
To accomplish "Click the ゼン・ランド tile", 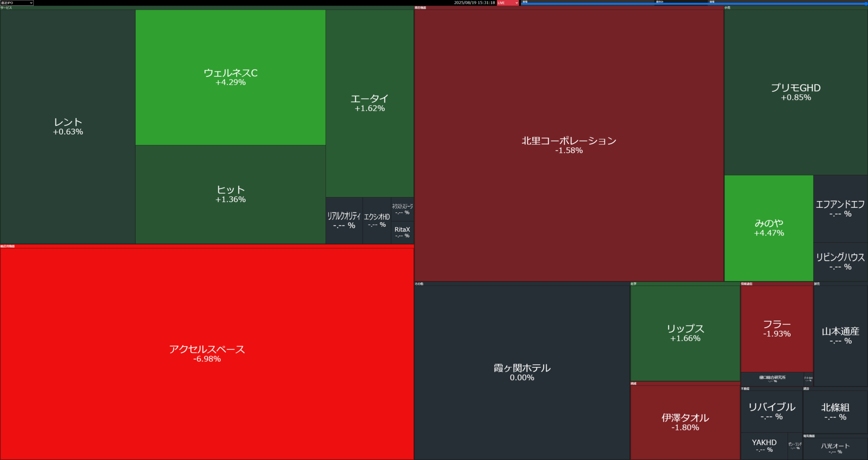I will tap(795, 446).
